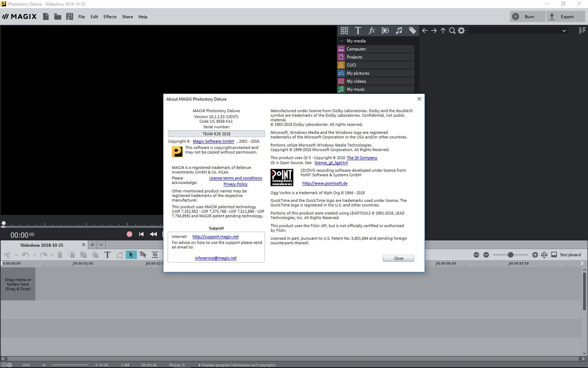Rewind playback

[x=153, y=234]
